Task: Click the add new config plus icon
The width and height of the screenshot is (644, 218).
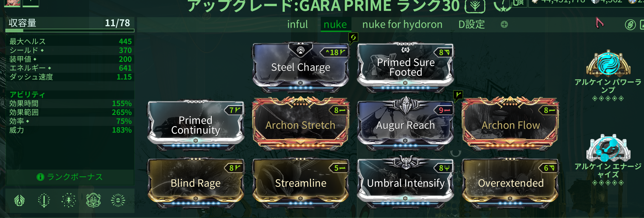Action: point(504,25)
